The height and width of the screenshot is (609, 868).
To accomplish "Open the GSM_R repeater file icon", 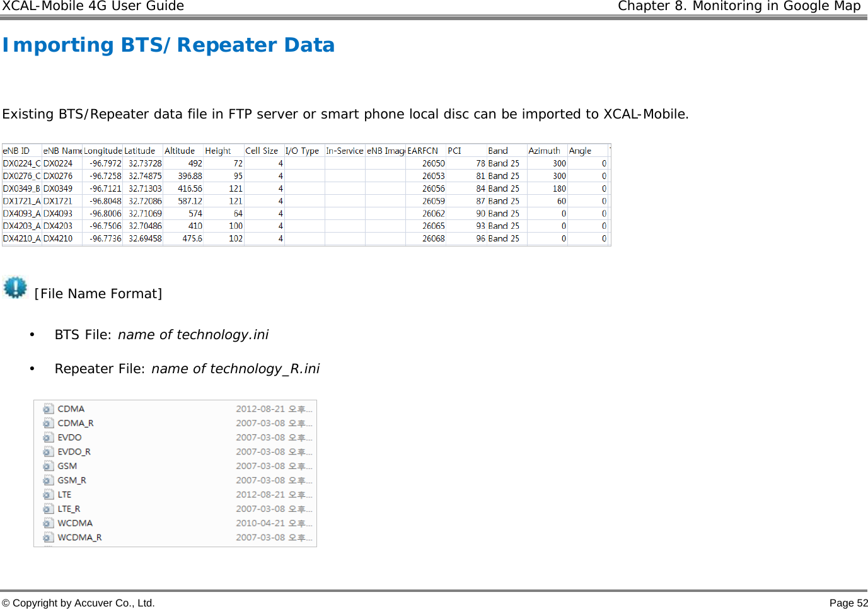I will click(49, 480).
